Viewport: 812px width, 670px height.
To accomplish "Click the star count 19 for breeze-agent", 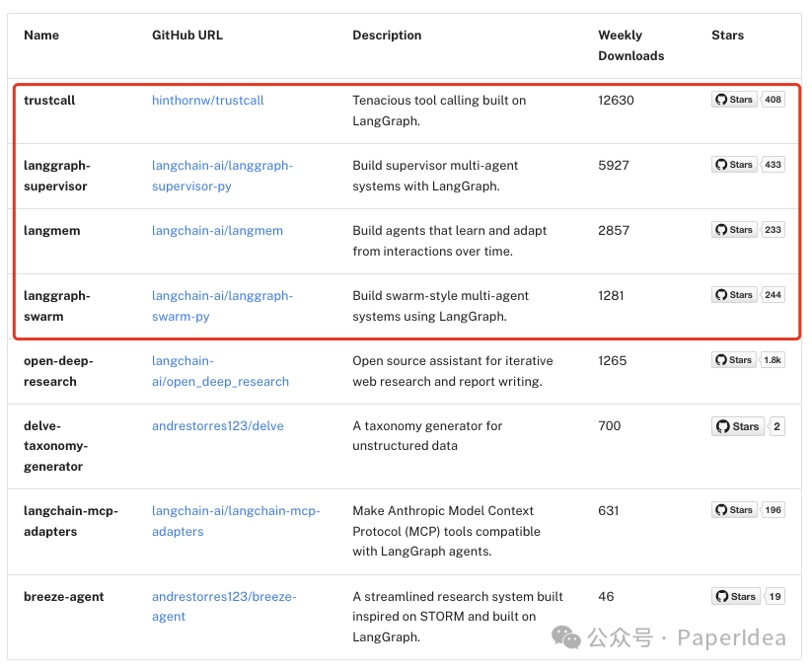I will 775,596.
